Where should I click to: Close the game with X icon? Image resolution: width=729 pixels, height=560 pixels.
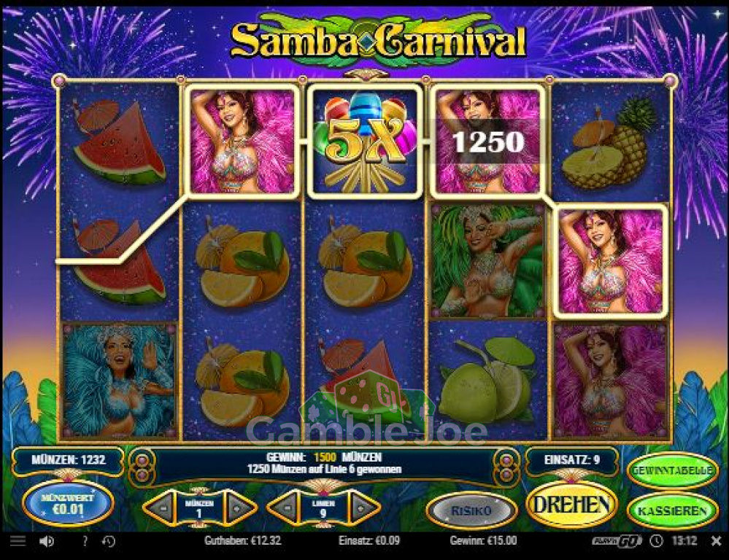pyautogui.click(x=717, y=540)
